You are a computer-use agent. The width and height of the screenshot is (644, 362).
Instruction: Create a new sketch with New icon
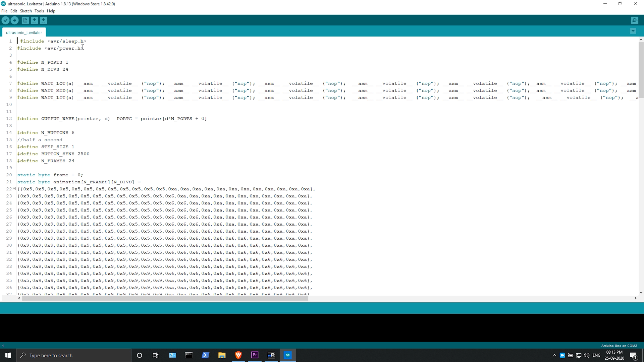click(x=25, y=20)
